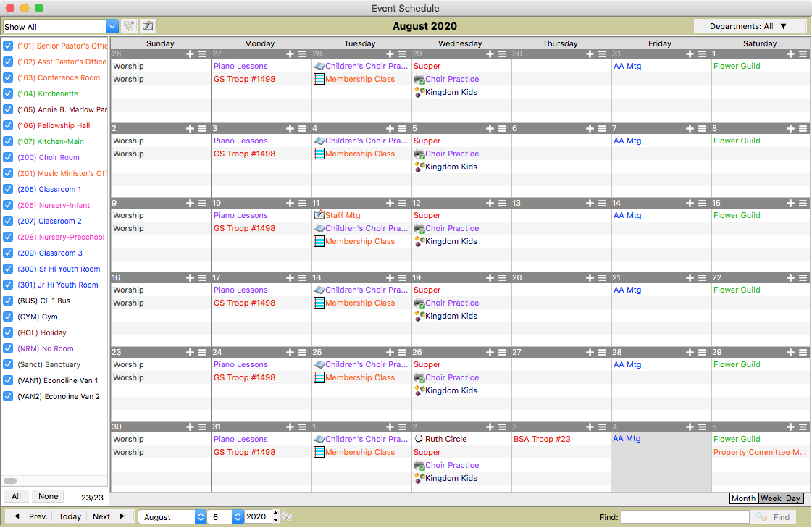Open the list menu icon for August 19

[x=502, y=278]
